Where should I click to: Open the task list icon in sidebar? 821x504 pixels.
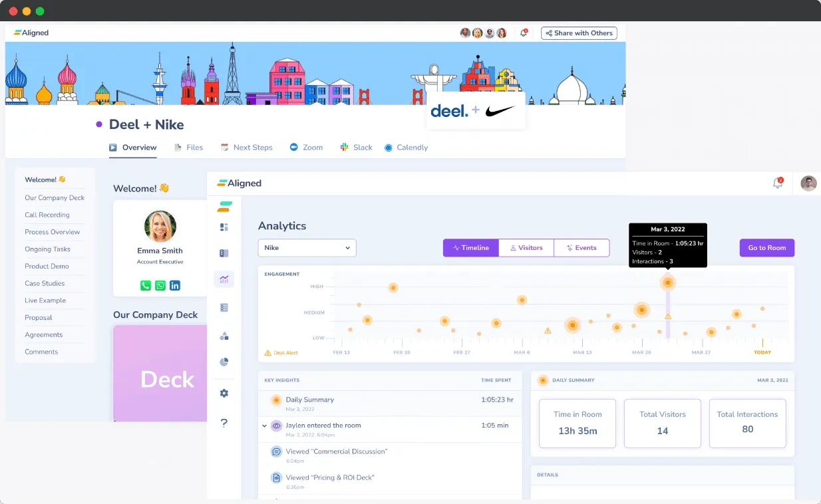pyautogui.click(x=224, y=308)
